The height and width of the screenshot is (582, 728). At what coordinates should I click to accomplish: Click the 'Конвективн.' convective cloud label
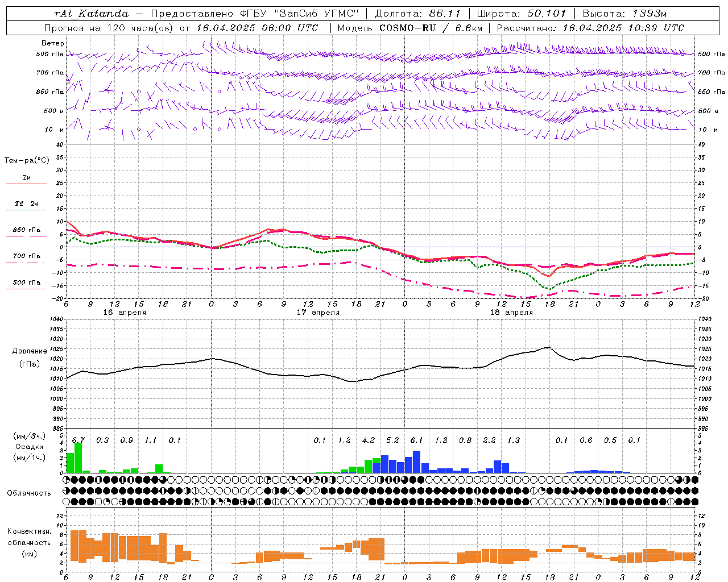30,532
